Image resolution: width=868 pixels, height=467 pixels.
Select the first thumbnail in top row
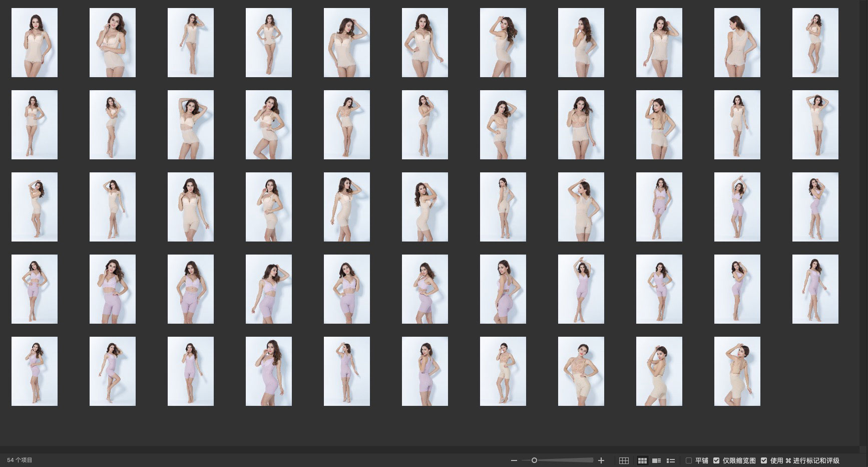[x=35, y=43]
